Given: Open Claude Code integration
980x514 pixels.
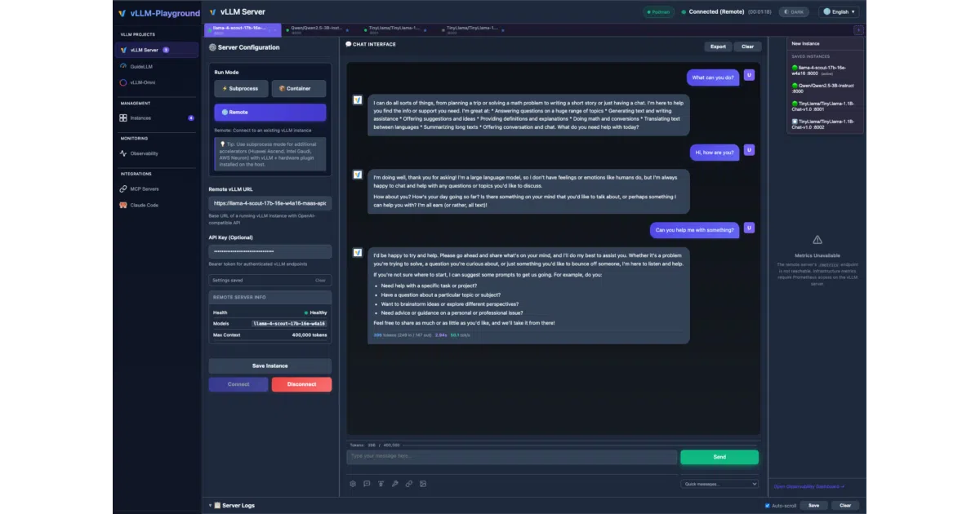Looking at the screenshot, I should coord(156,205).
